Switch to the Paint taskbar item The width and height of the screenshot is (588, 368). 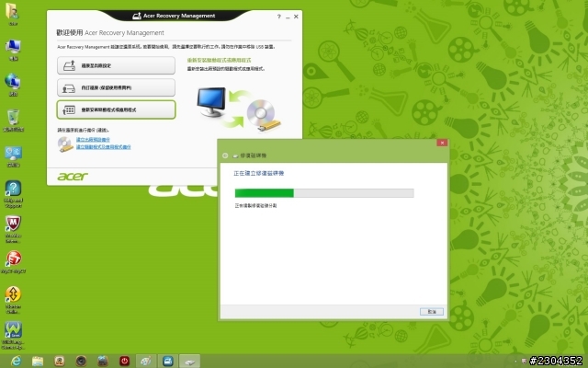coord(146,362)
